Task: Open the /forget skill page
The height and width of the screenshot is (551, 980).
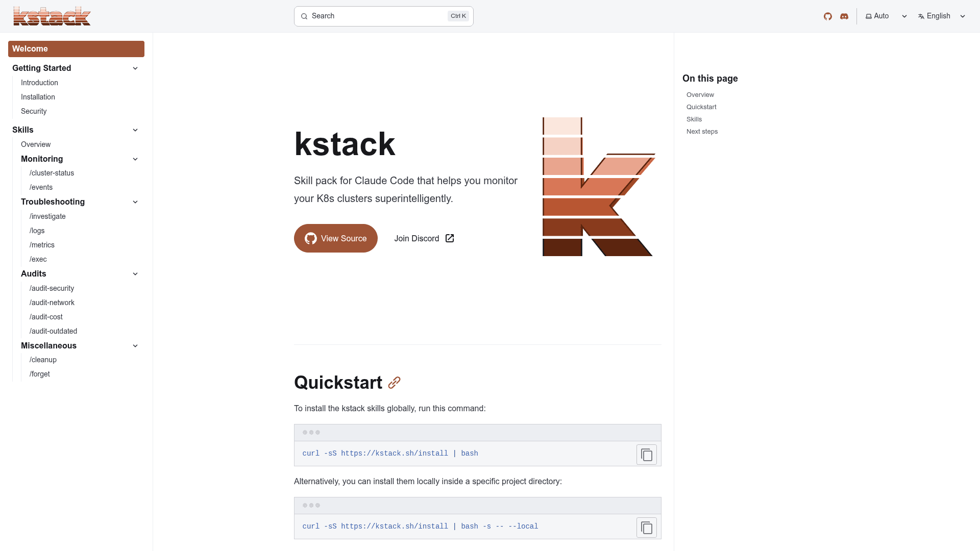Action: (x=39, y=374)
